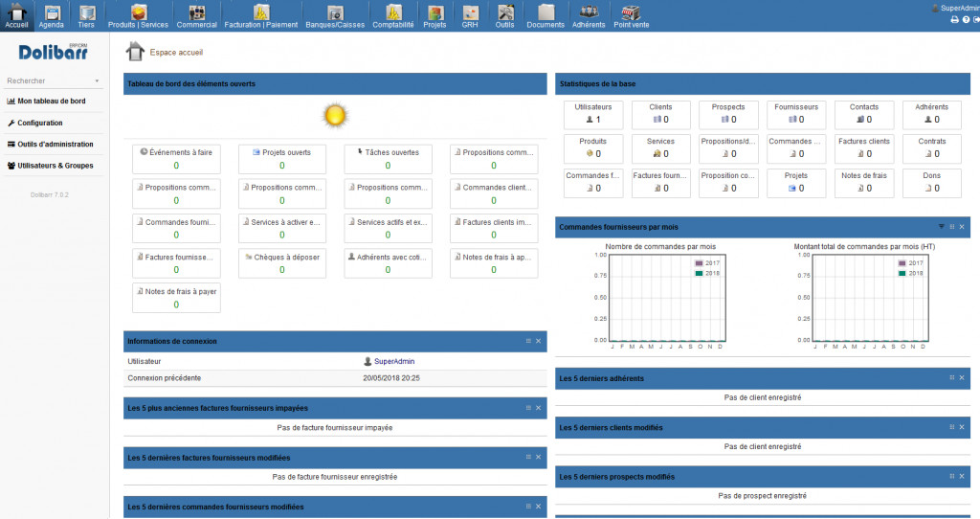Click the Point vente icon
Image resolution: width=980 pixels, height=519 pixels.
(x=632, y=11)
